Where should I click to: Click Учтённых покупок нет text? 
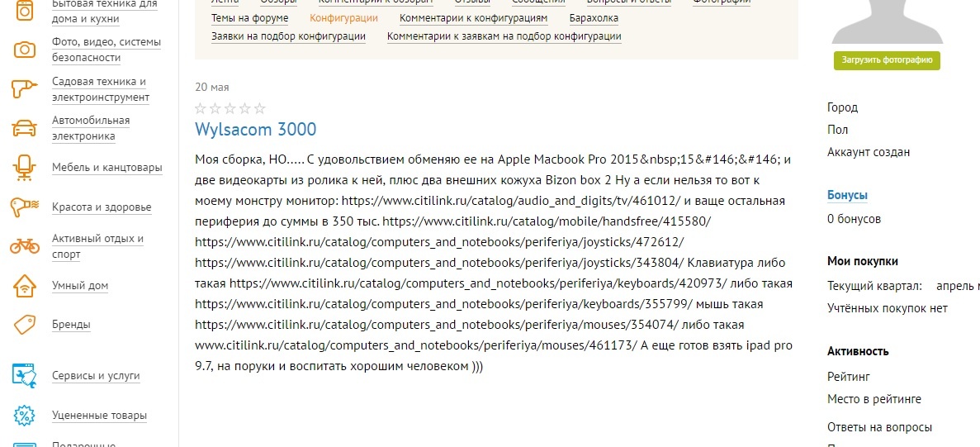tap(888, 308)
